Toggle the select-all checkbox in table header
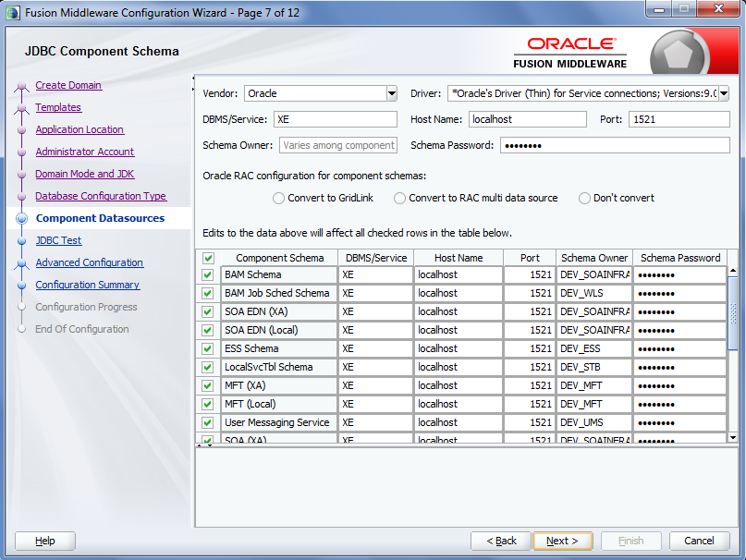746x560 pixels. pos(208,258)
